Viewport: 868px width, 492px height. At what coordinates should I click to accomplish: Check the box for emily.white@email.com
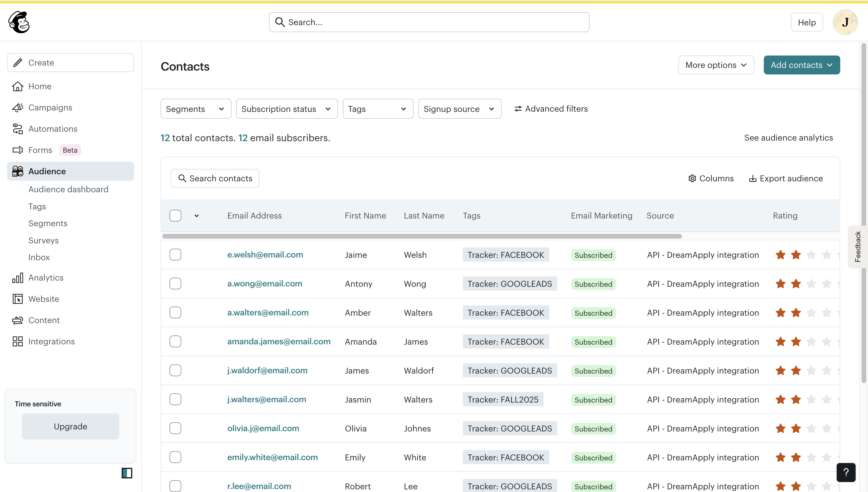tap(175, 457)
